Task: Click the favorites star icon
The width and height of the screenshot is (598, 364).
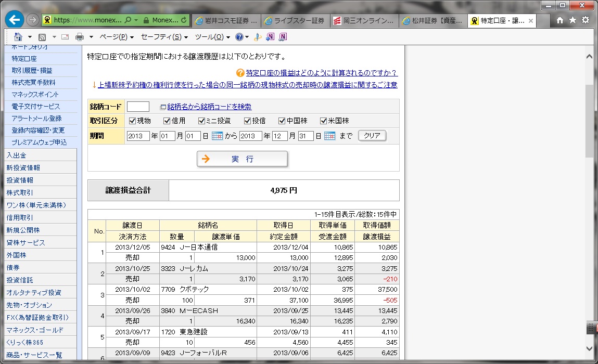Action: click(572, 20)
